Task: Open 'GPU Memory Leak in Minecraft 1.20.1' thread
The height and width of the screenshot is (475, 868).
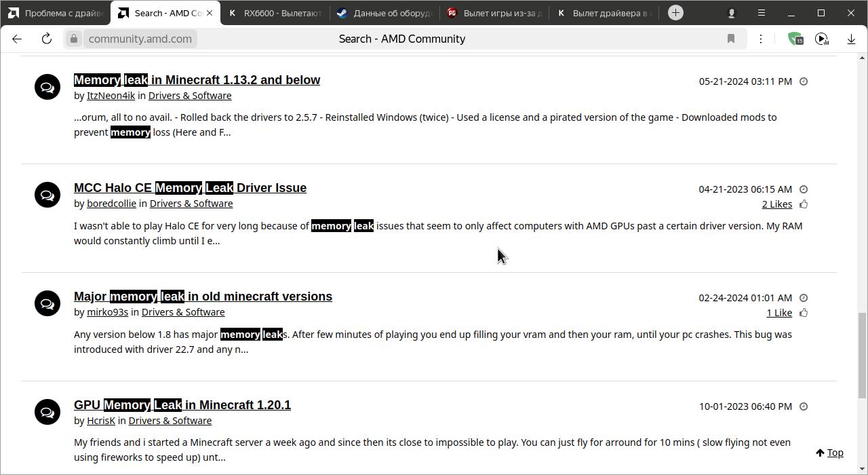Action: click(182, 405)
